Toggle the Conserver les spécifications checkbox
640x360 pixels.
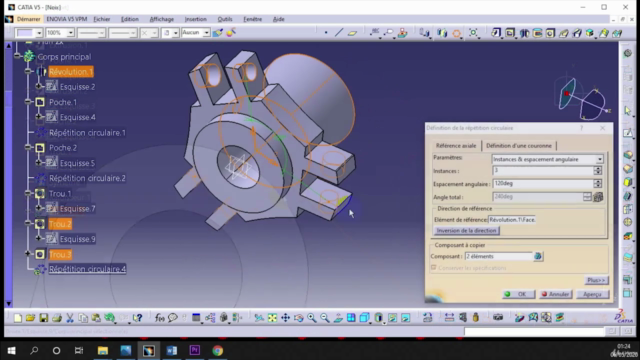tap(434, 268)
